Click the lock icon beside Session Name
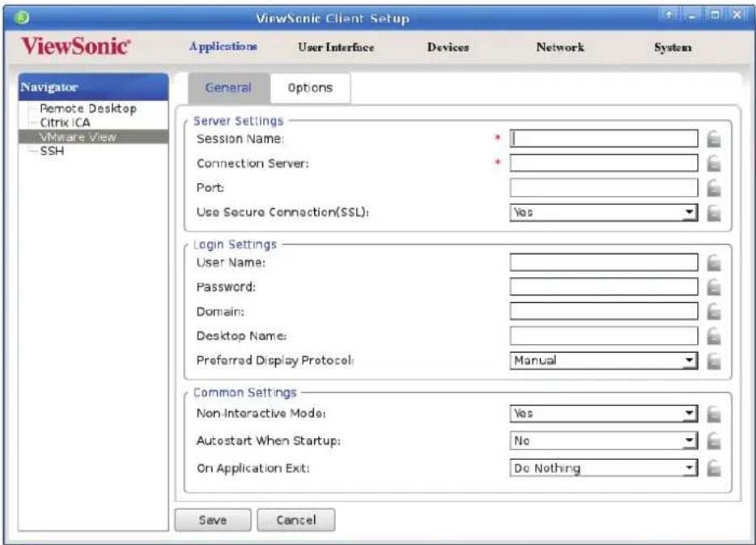Viewport: 756px width, 545px height. [x=714, y=139]
